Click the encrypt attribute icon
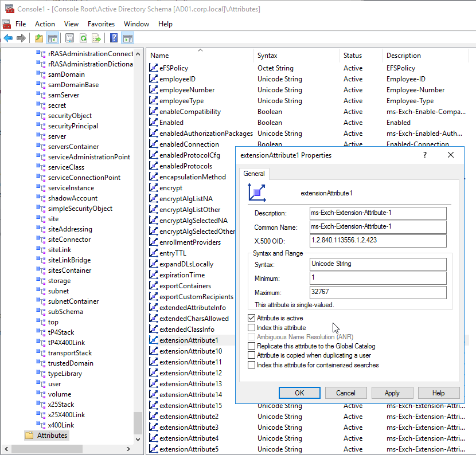This screenshot has width=476, height=455. point(154,188)
